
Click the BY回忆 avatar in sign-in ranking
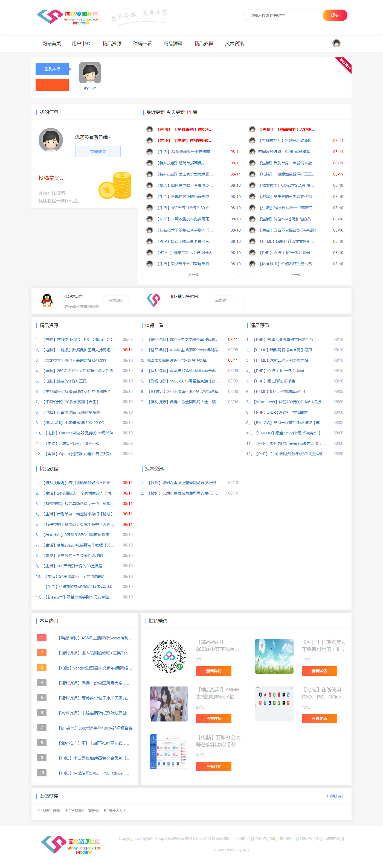(90, 73)
